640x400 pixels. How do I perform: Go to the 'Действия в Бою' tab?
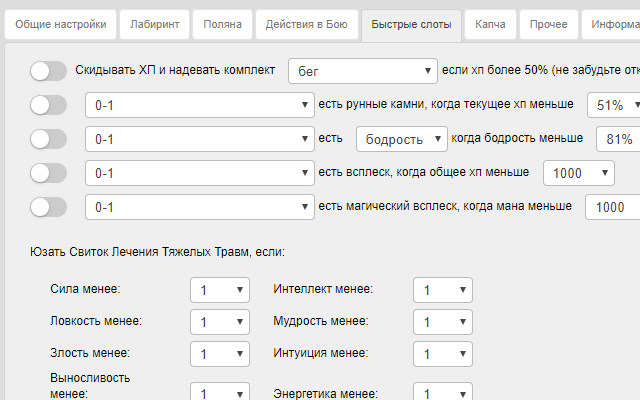306,25
